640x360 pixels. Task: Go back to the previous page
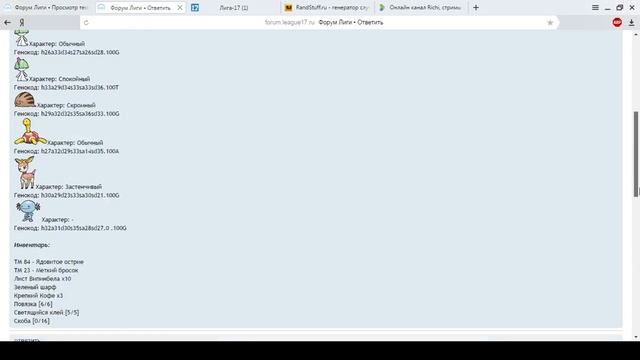(x=7, y=22)
